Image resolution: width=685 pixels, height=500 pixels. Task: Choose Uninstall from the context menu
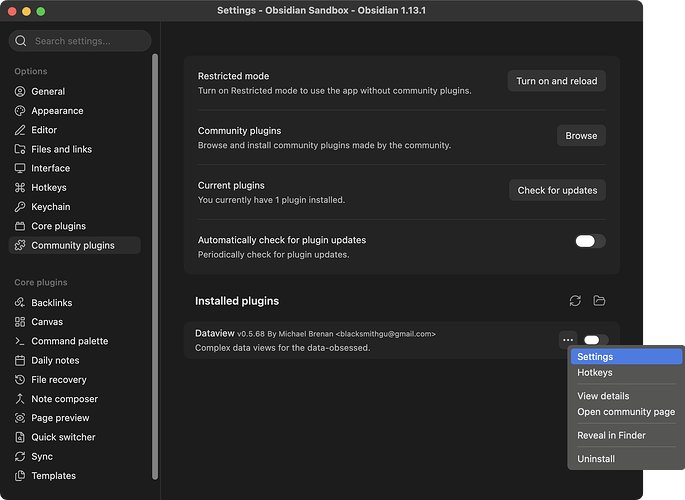pyautogui.click(x=626, y=459)
